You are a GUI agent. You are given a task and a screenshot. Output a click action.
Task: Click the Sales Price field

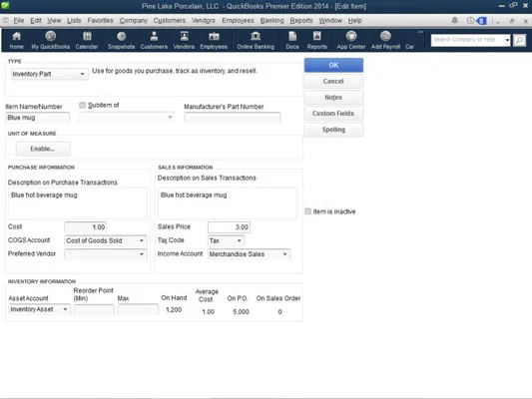[229, 227]
